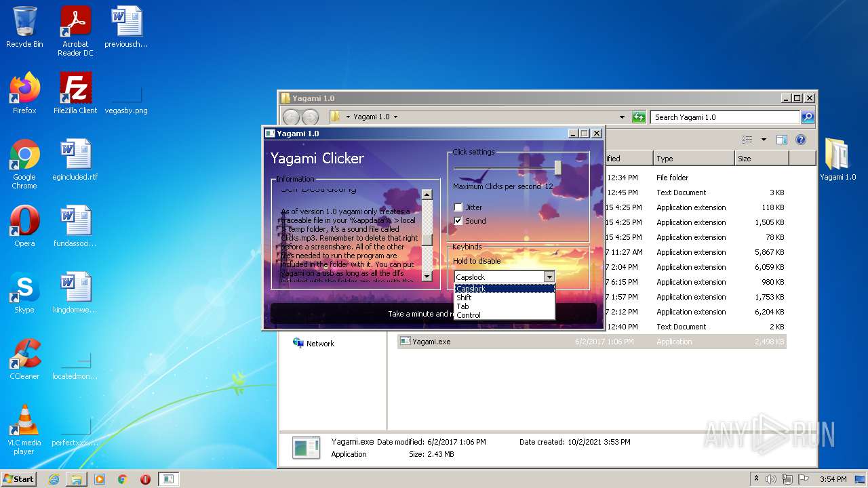The image size is (868, 488).
Task: Open the change view icon in Explorer
Action: (x=747, y=140)
